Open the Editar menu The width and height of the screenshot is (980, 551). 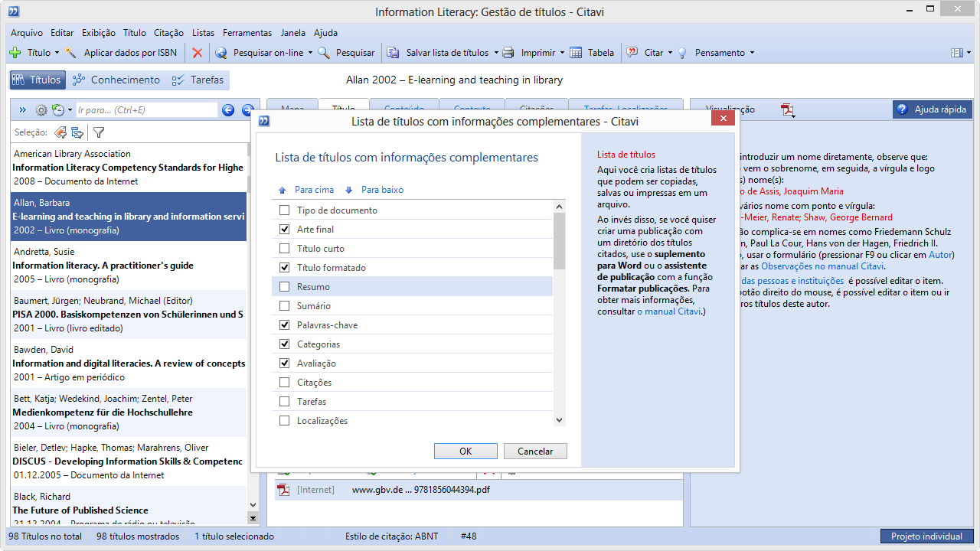click(62, 33)
